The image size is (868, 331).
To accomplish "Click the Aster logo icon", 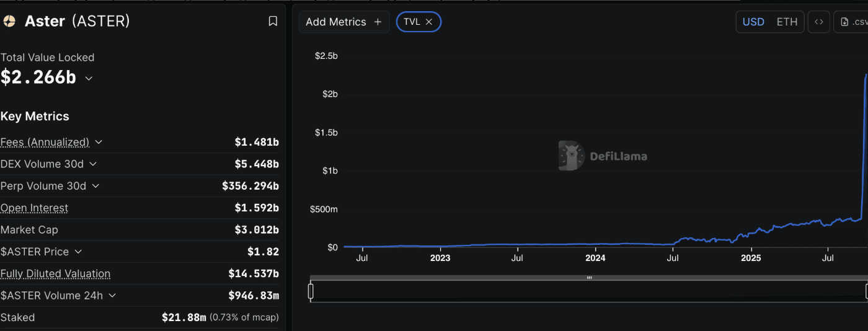I will coord(9,21).
